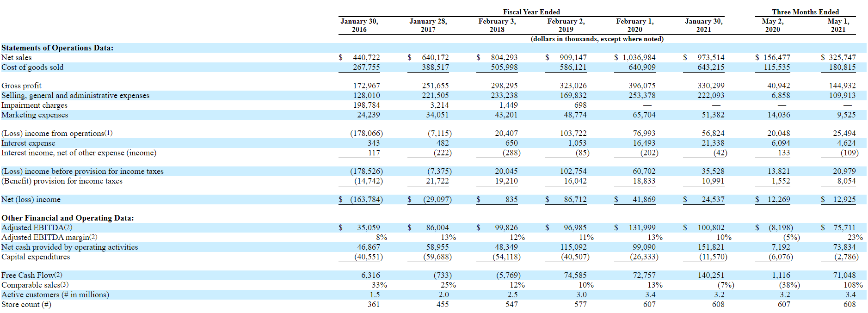Image resolution: width=868 pixels, height=313 pixels.
Task: Click the "Store count (#)" row label
Action: pyautogui.click(x=26, y=304)
